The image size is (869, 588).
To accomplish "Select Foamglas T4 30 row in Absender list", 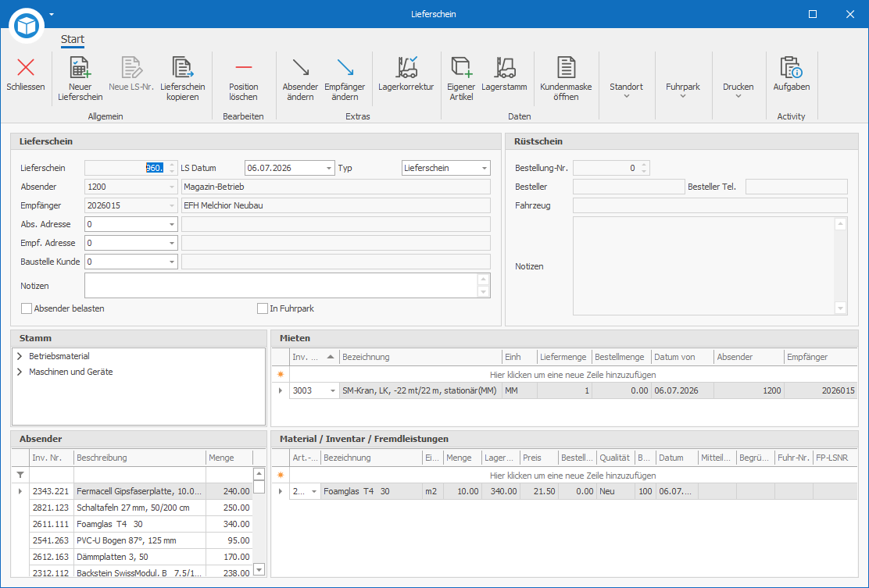I will point(133,524).
